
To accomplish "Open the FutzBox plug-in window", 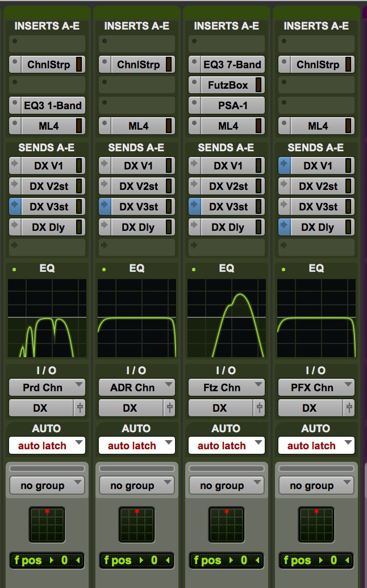I will click(228, 85).
